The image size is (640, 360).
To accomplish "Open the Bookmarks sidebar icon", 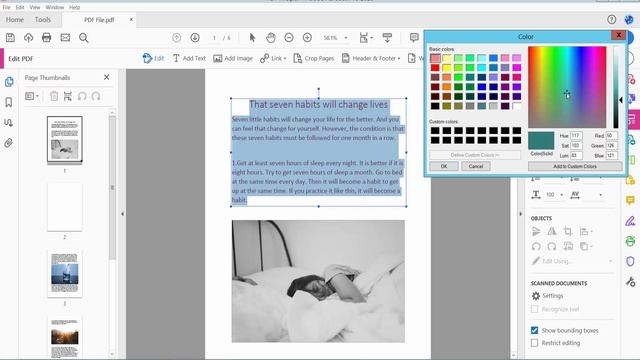I will (x=9, y=102).
